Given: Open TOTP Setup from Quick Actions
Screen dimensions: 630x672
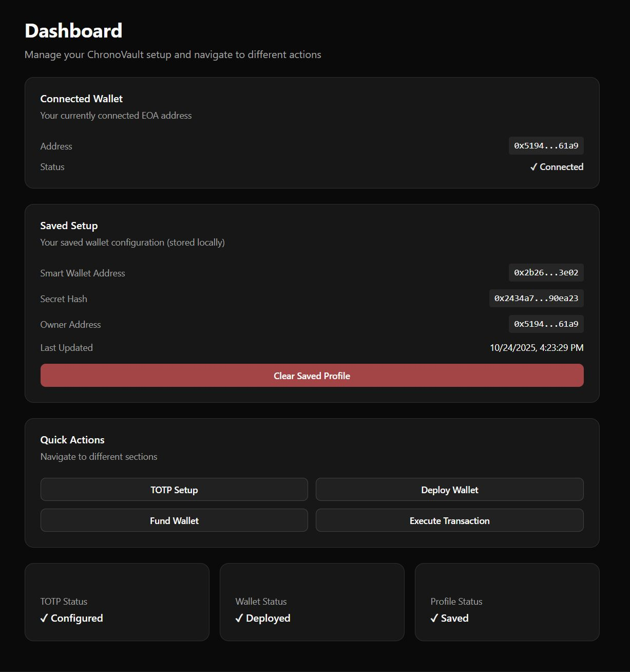Looking at the screenshot, I should (174, 490).
